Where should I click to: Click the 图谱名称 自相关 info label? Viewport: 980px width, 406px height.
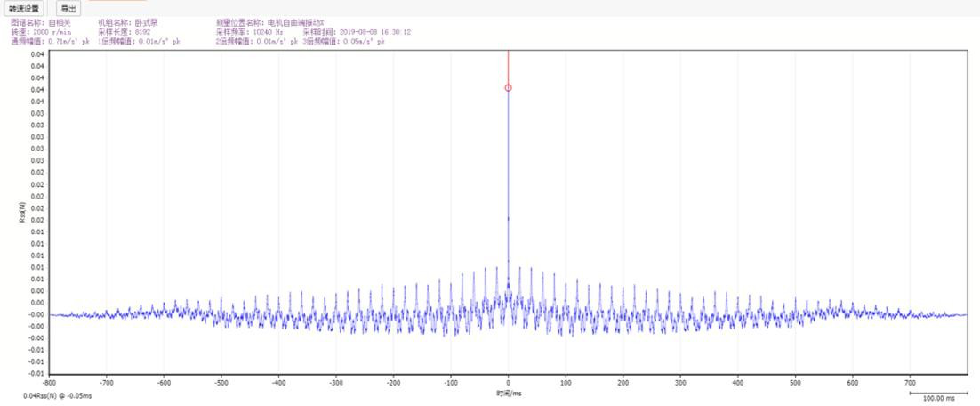click(39, 21)
